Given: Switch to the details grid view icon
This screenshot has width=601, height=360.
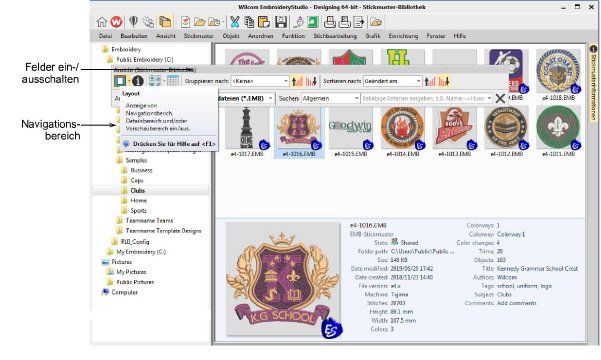Looking at the screenshot, I should (173, 81).
